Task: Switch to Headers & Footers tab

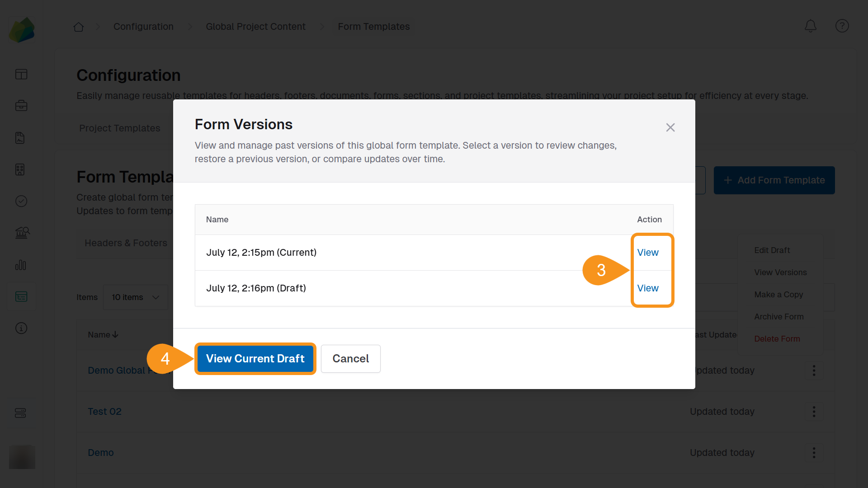Action: pos(126,243)
